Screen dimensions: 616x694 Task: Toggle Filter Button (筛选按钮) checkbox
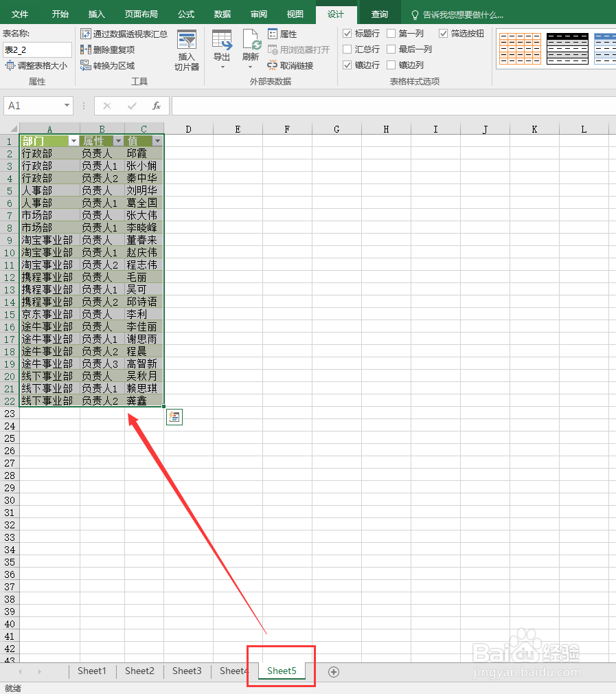point(443,34)
